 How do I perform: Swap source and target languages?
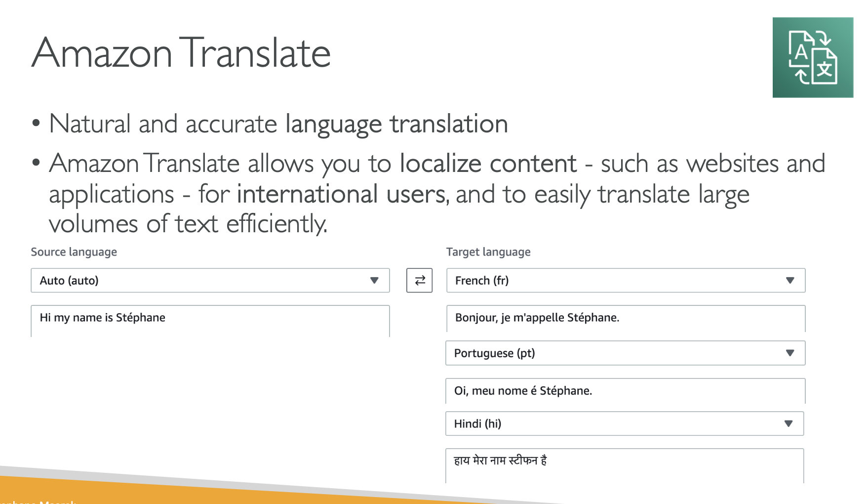coord(419,280)
